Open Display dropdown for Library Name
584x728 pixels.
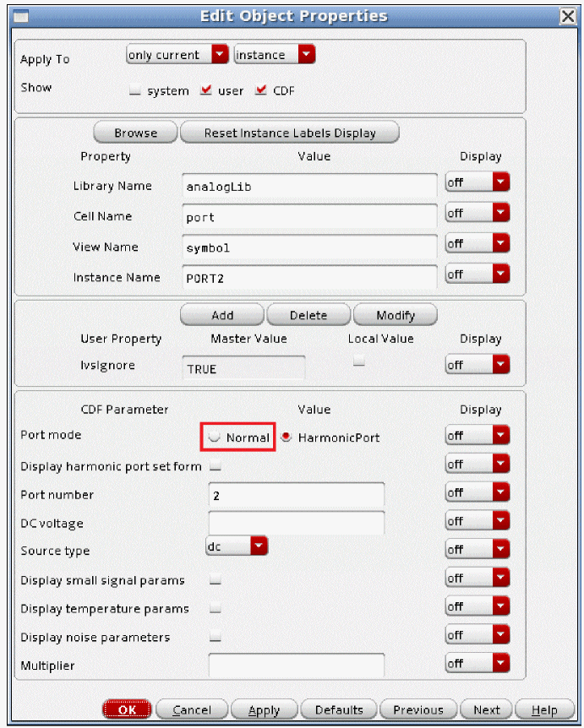pyautogui.click(x=478, y=182)
